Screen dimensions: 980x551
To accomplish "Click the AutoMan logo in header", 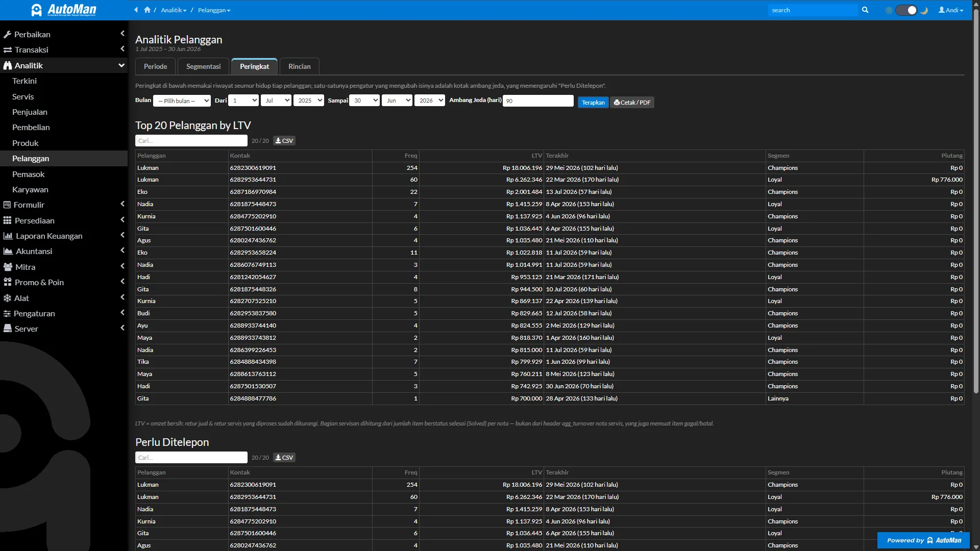I will (x=64, y=10).
